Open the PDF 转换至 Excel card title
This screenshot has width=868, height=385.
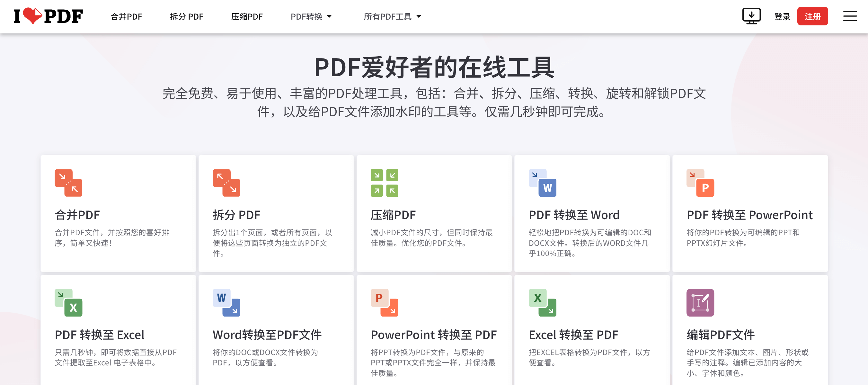click(99, 335)
